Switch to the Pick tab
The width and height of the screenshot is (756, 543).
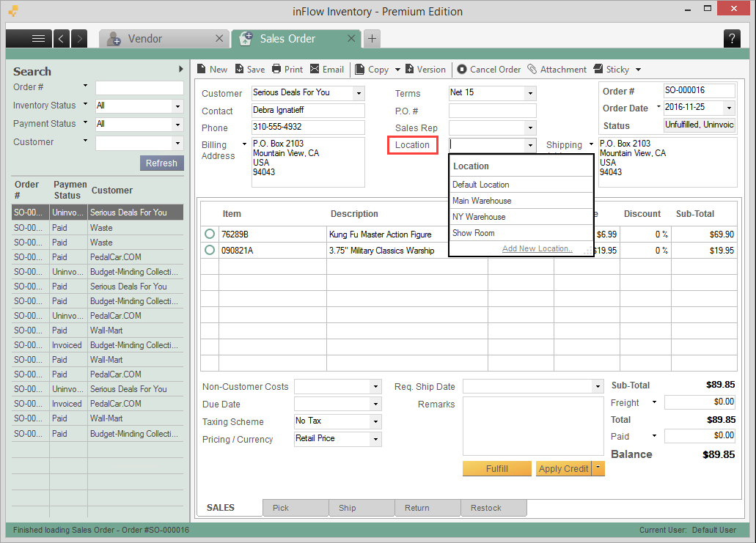(x=296, y=508)
